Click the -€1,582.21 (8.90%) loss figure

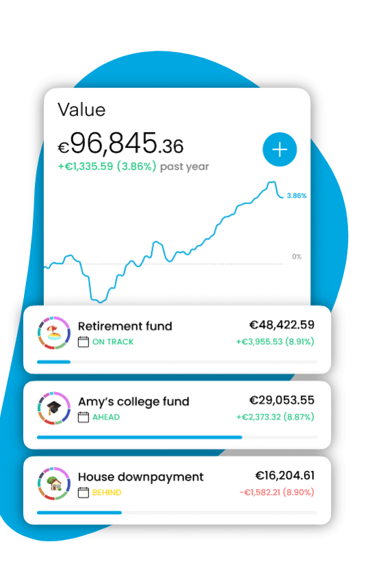tap(277, 492)
